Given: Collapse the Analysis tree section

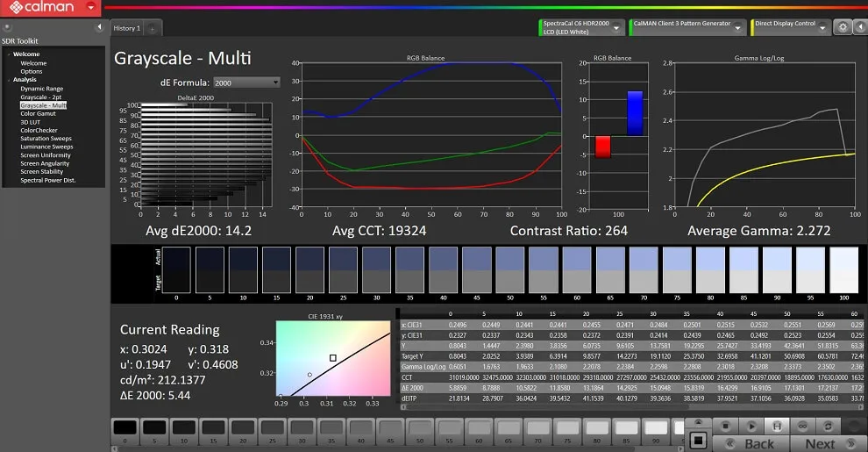Looking at the screenshot, I should 10,80.
